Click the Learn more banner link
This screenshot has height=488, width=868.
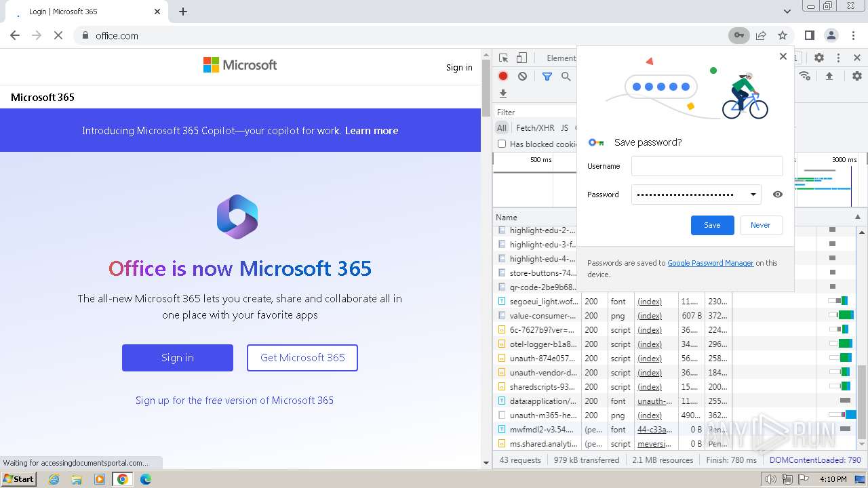pyautogui.click(x=372, y=131)
